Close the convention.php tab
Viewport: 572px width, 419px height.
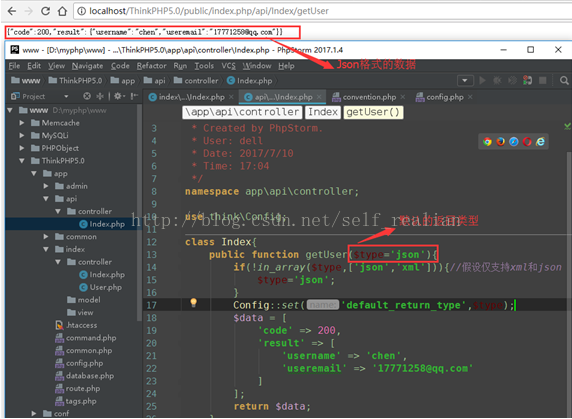pos(403,97)
